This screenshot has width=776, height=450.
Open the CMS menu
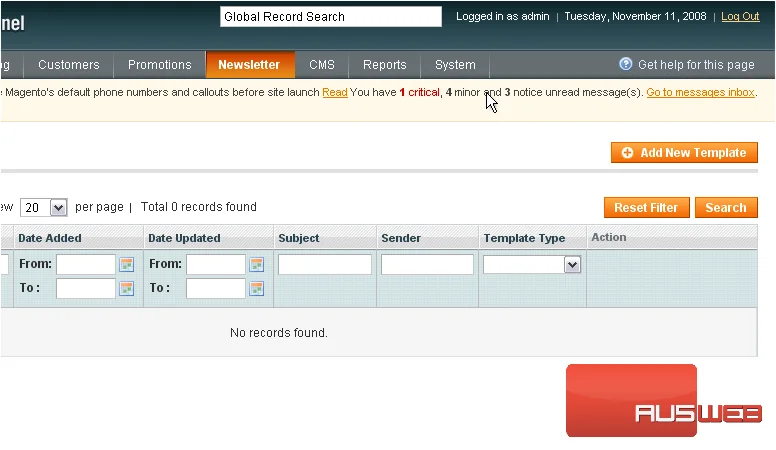click(x=322, y=65)
